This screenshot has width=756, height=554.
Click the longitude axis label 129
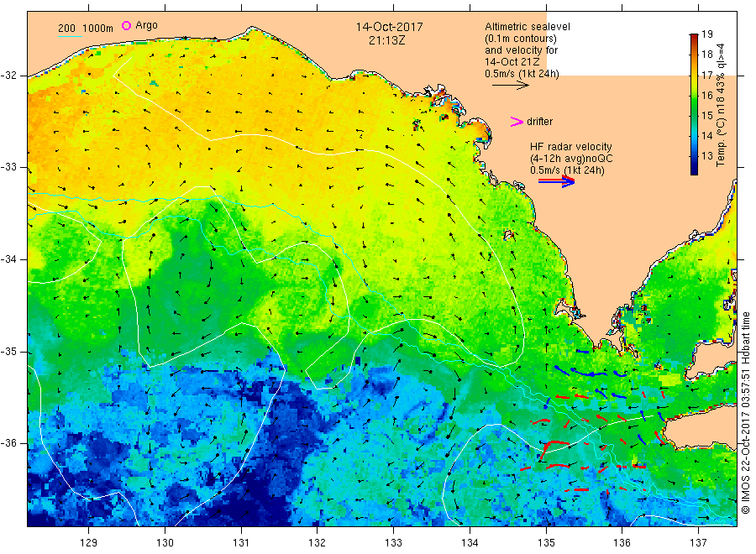[89, 543]
